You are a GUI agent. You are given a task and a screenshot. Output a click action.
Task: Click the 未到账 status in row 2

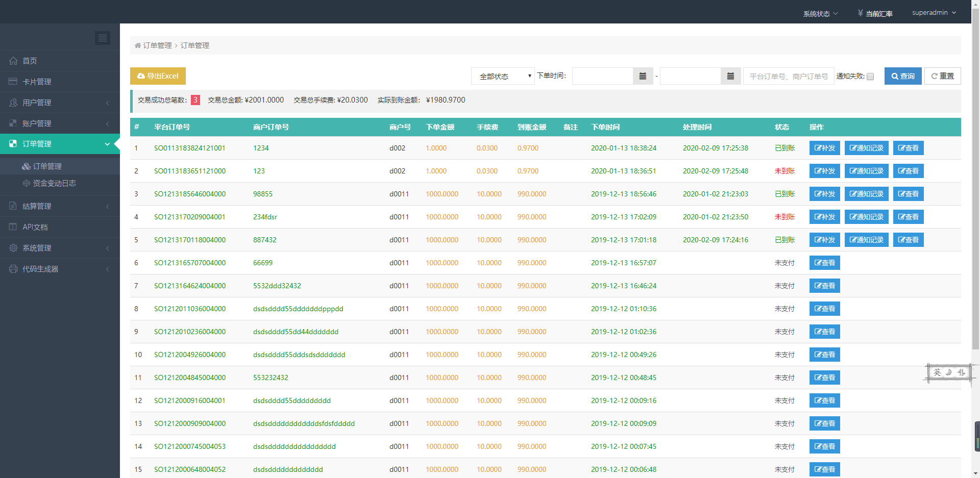click(x=785, y=171)
